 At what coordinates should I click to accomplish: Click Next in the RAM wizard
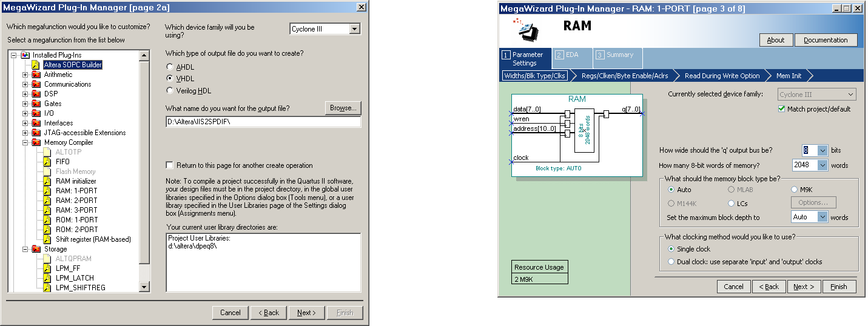(x=804, y=287)
